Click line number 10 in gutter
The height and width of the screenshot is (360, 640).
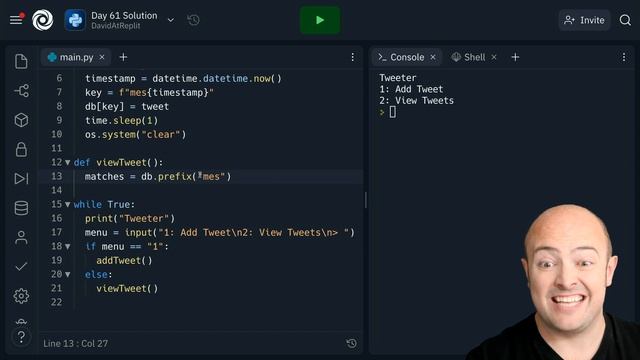click(x=57, y=134)
